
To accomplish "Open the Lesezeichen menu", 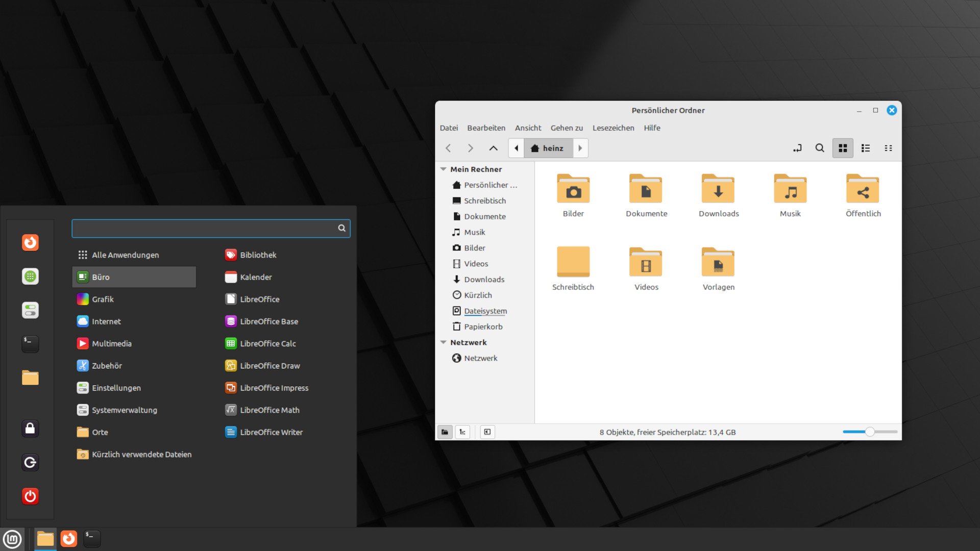I will [613, 128].
